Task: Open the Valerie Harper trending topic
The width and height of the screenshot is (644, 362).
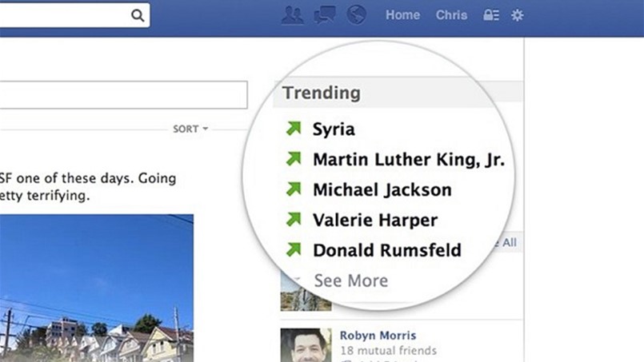Action: pyautogui.click(x=375, y=220)
